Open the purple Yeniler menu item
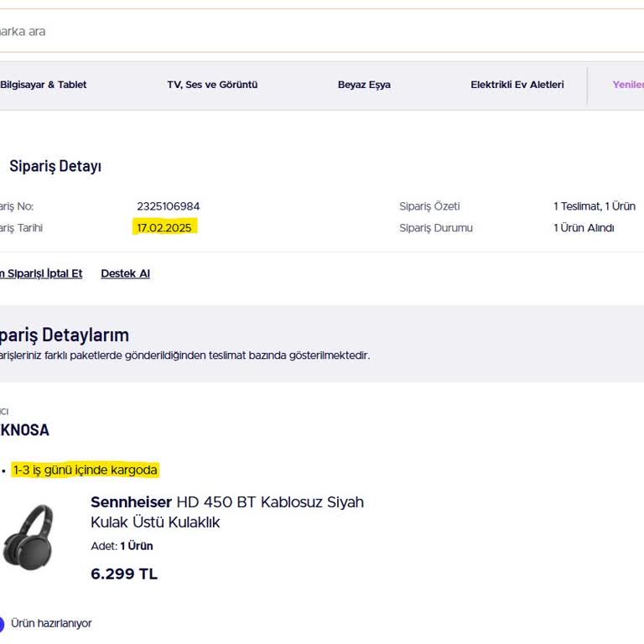The height and width of the screenshot is (644, 644). tap(627, 85)
